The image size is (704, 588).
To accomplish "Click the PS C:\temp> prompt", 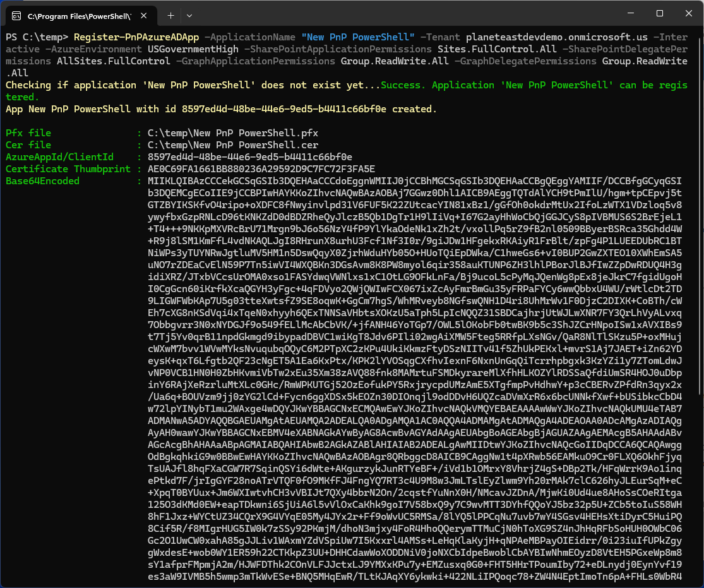I will pyautogui.click(x=37, y=37).
